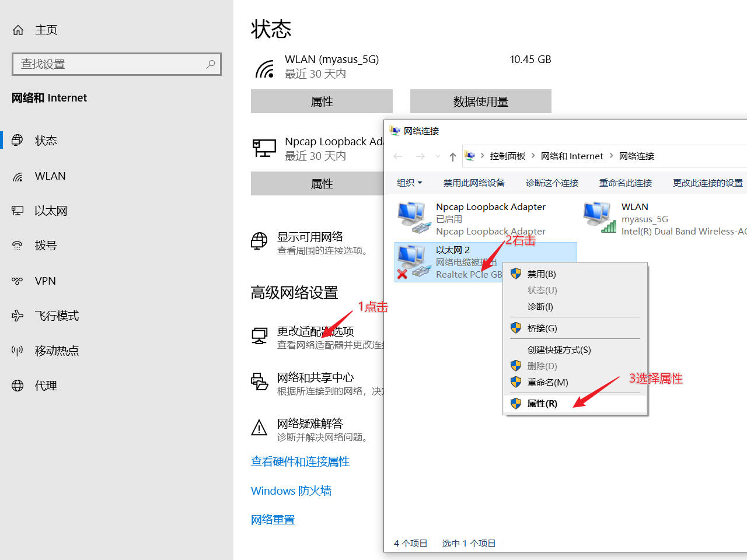Open the Windows 防火墙 link
Screen dimensions: 747x560
[x=291, y=491]
